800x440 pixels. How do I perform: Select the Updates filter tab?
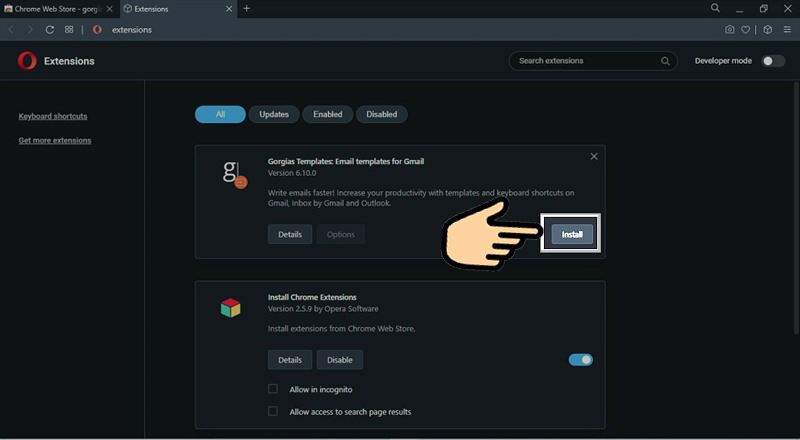[x=274, y=114]
